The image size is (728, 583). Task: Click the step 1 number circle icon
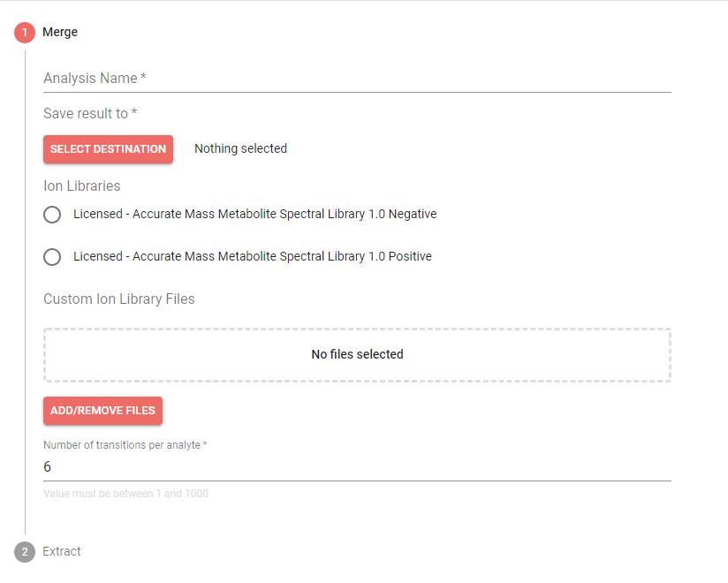click(25, 33)
